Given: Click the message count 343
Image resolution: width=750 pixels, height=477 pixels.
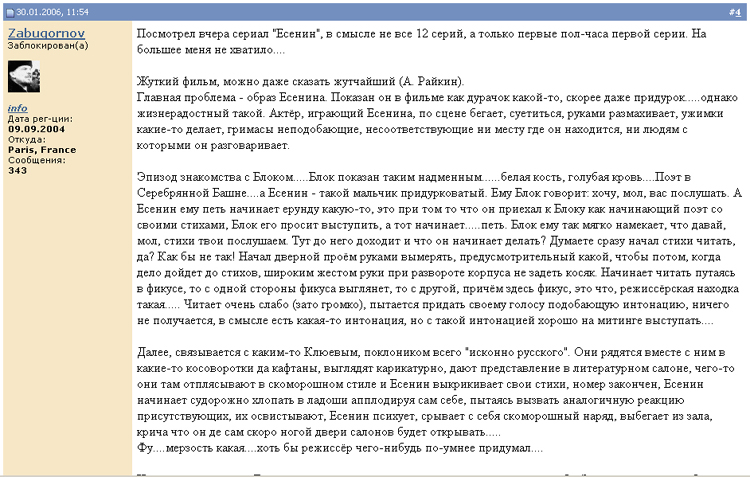Looking at the screenshot, I should pos(17,170).
